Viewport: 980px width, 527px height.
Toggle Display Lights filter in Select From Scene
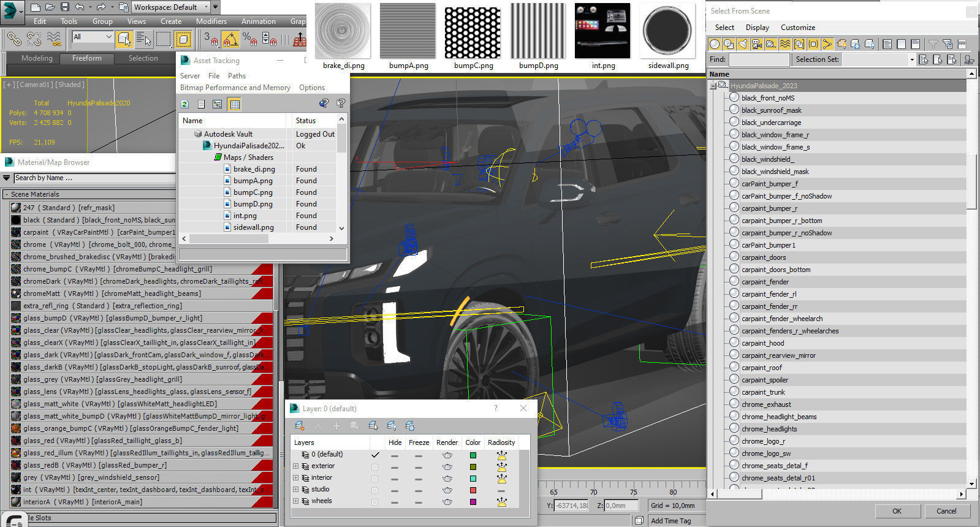coord(743,44)
